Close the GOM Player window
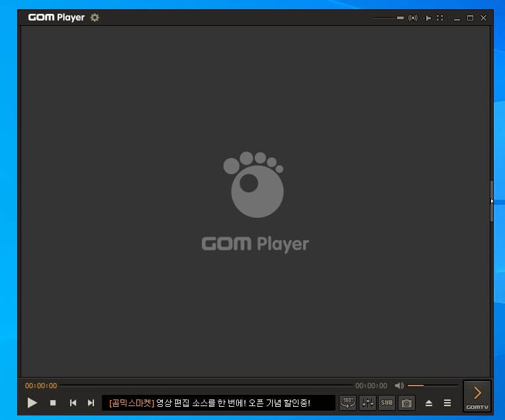The height and width of the screenshot is (420, 505). [x=483, y=18]
